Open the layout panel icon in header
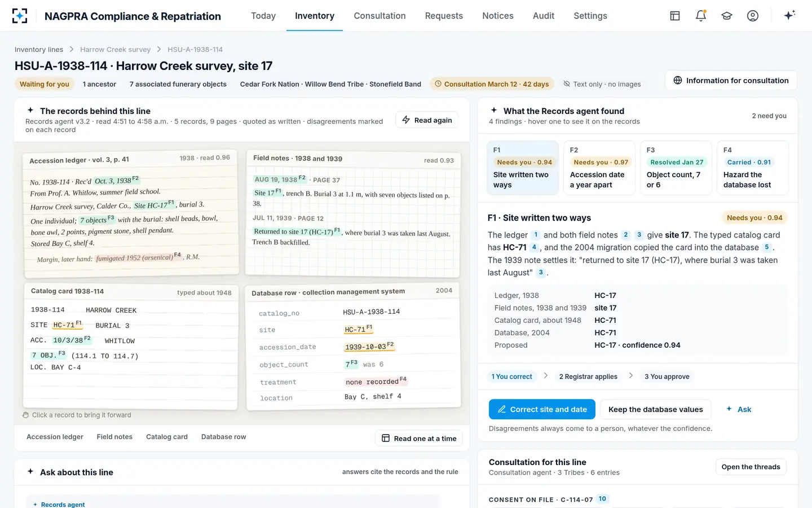The height and width of the screenshot is (508, 812). pos(675,16)
